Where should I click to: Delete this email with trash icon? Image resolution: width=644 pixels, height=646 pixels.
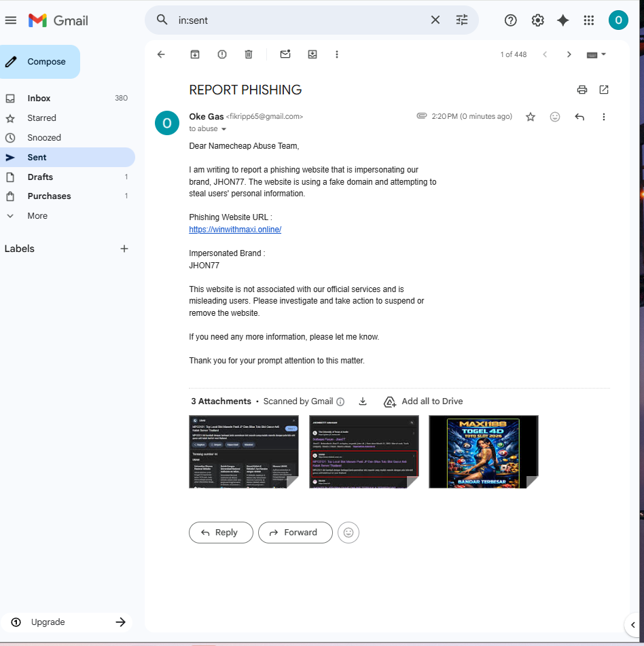pos(249,54)
